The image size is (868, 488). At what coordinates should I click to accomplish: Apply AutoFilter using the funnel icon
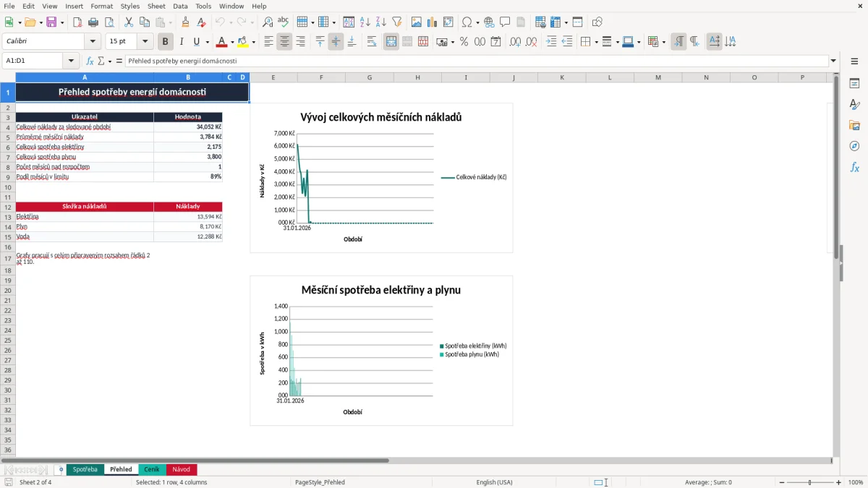[396, 22]
